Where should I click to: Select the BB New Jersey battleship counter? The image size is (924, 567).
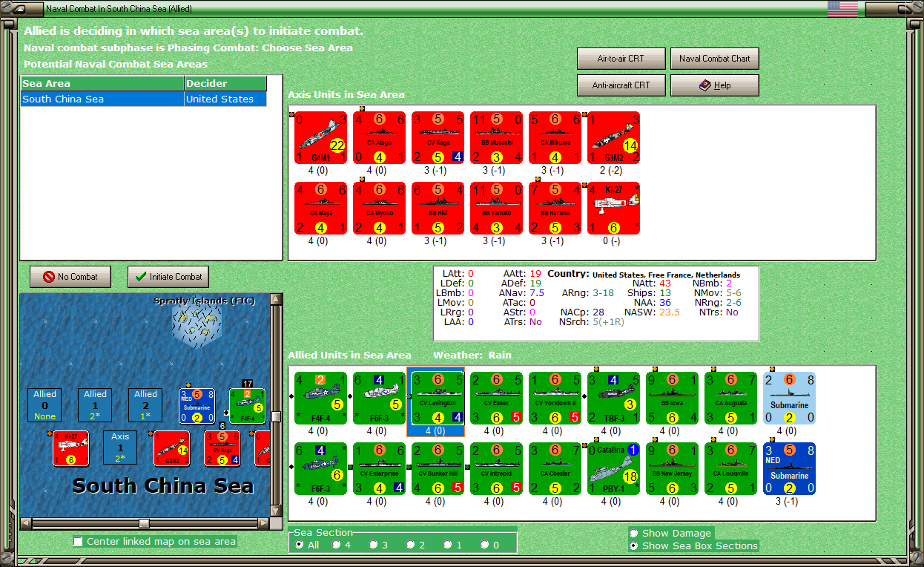coord(672,469)
